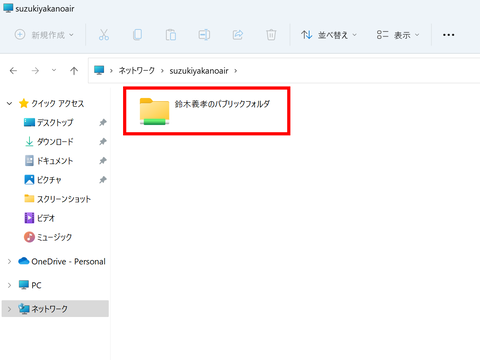Click the Copy icon in toolbar
The image size is (480, 360).
(137, 35)
